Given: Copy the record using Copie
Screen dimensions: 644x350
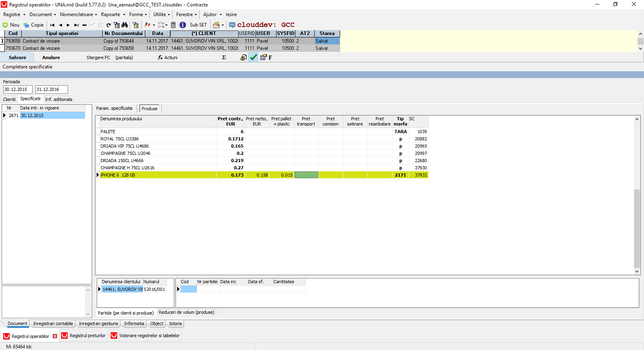Looking at the screenshot, I should tap(33, 25).
